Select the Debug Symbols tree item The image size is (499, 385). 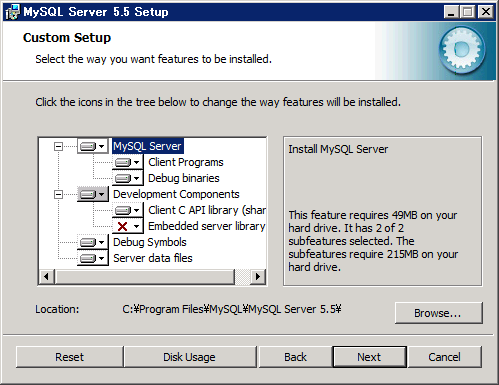tap(150, 242)
